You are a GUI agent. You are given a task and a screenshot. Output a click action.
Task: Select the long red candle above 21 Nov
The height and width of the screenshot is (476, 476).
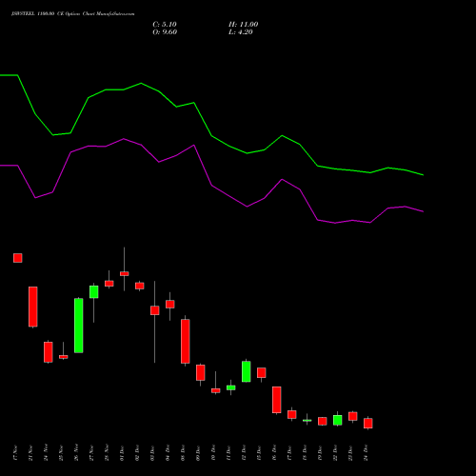click(33, 307)
